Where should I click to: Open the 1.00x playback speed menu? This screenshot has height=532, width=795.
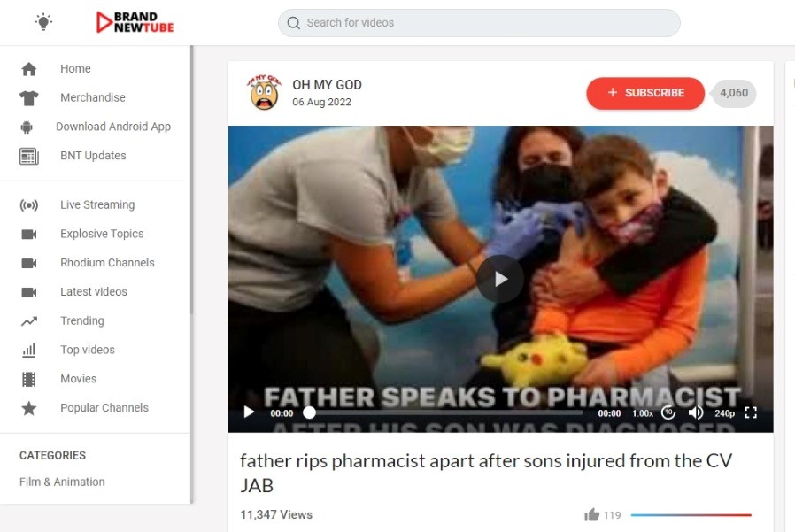pyautogui.click(x=643, y=413)
